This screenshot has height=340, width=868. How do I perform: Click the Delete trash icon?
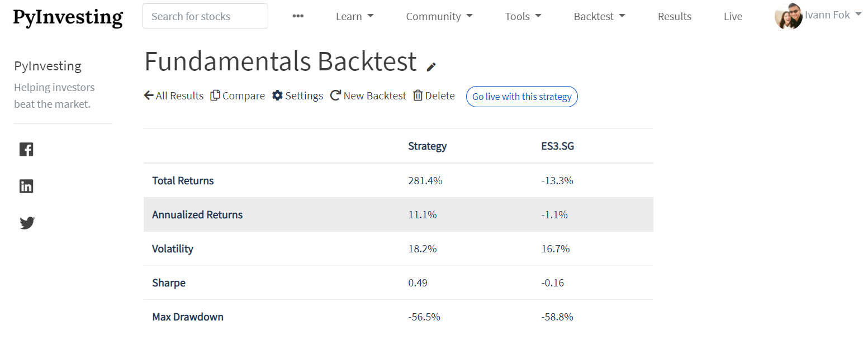coord(418,95)
